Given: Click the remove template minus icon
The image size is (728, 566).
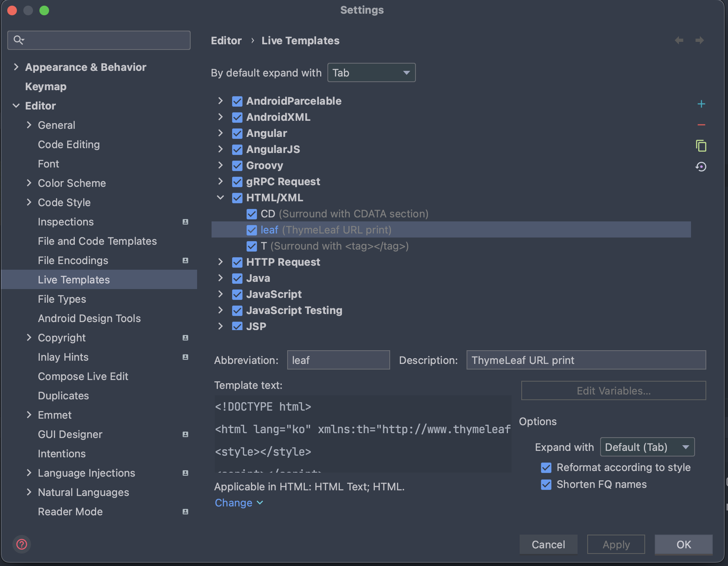Looking at the screenshot, I should pos(701,125).
